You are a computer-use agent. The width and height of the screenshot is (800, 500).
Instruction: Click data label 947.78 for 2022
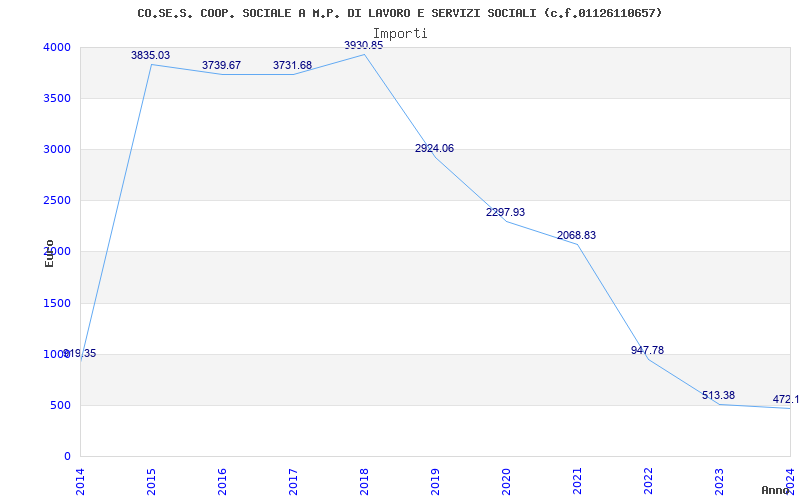pyautogui.click(x=647, y=351)
